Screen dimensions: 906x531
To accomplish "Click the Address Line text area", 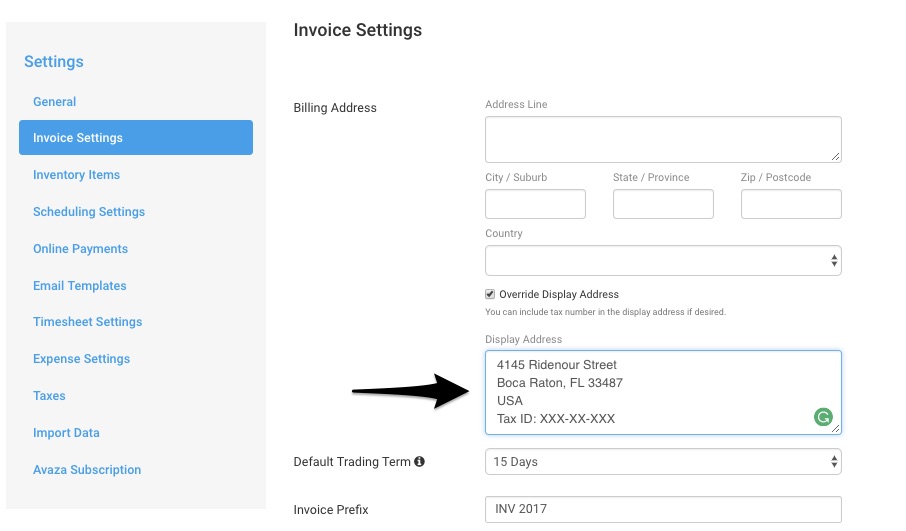I will [x=663, y=139].
